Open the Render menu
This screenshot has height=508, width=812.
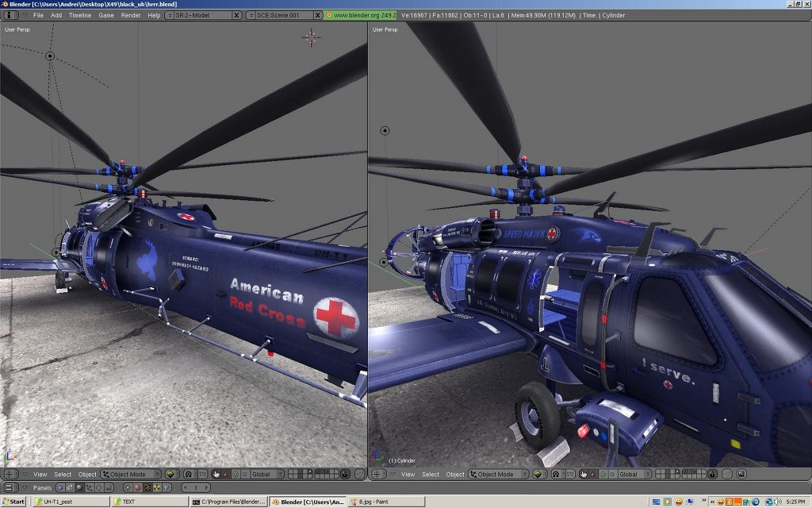pyautogui.click(x=131, y=15)
